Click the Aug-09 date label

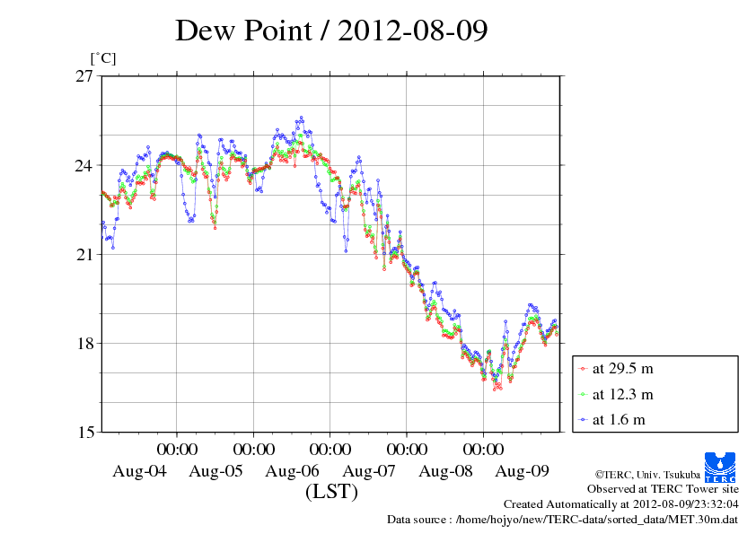(x=523, y=470)
